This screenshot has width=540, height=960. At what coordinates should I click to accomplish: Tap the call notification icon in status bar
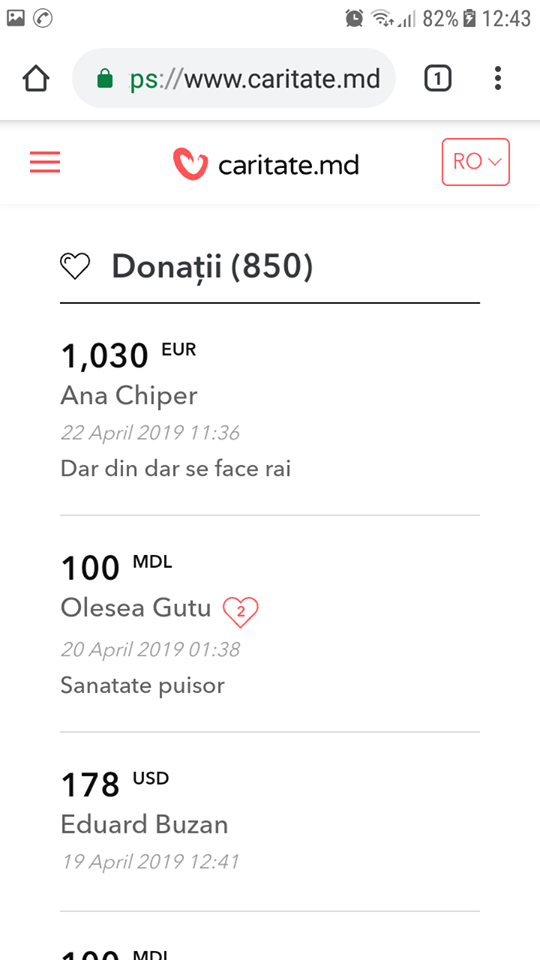tap(43, 18)
